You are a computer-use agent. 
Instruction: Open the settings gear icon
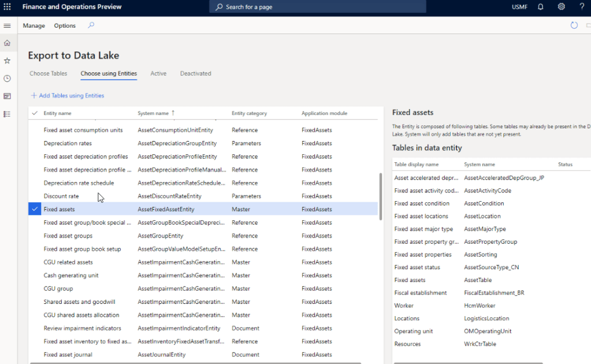[561, 7]
